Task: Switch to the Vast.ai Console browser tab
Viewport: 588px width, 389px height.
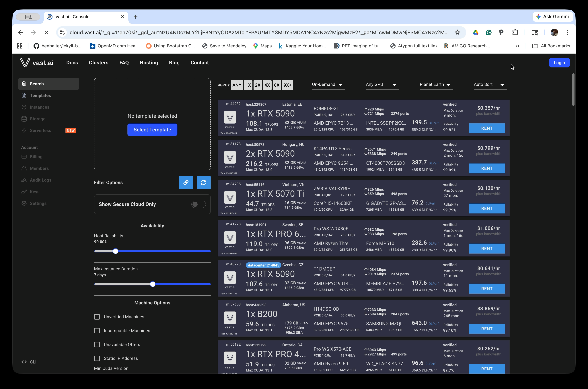Action: coord(72,17)
